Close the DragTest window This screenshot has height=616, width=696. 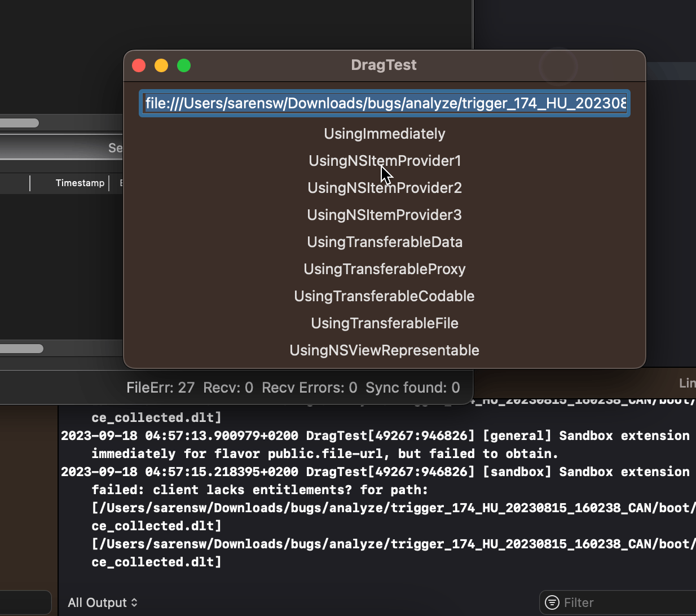139,65
